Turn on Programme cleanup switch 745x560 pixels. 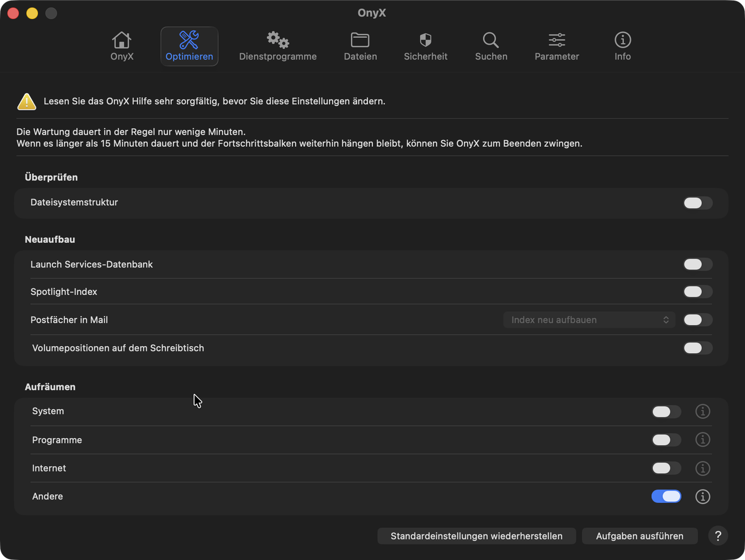pyautogui.click(x=666, y=440)
